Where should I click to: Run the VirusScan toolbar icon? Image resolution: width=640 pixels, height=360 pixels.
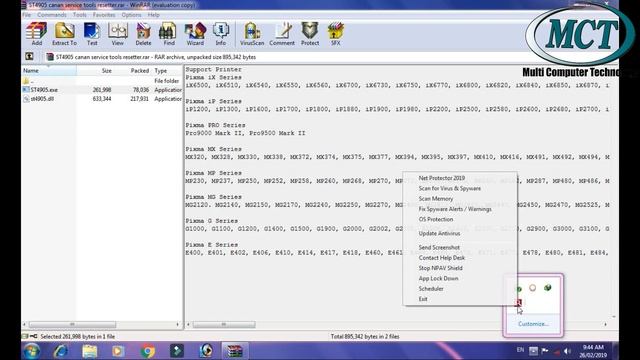(x=252, y=34)
